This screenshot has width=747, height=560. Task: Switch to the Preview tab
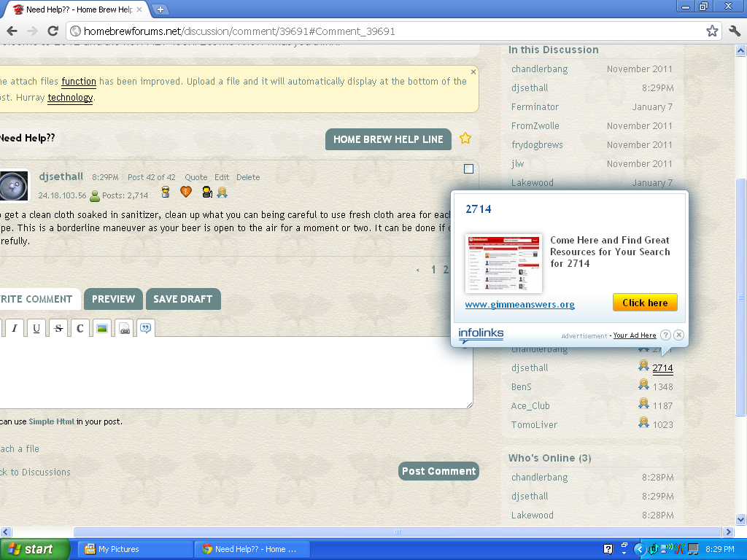click(113, 299)
